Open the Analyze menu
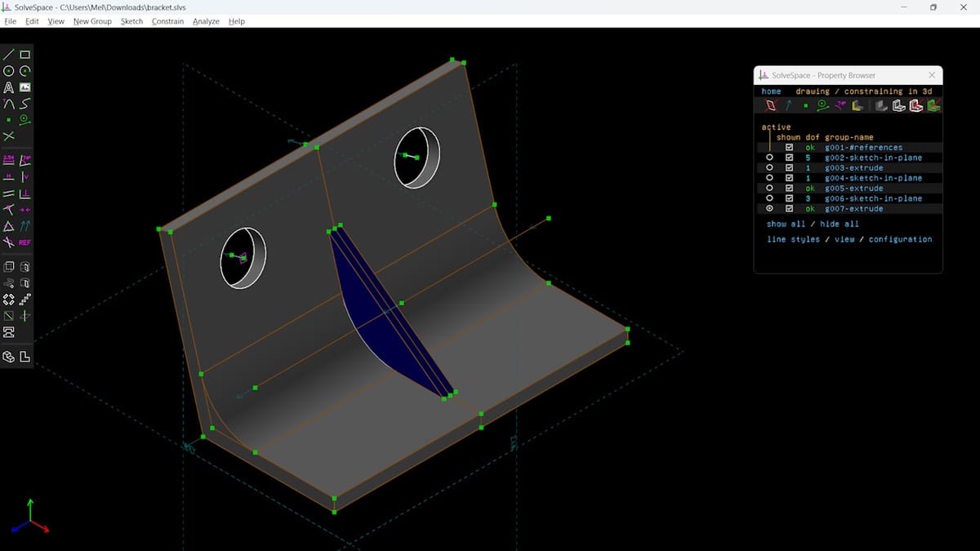This screenshot has width=980, height=551. [x=206, y=21]
